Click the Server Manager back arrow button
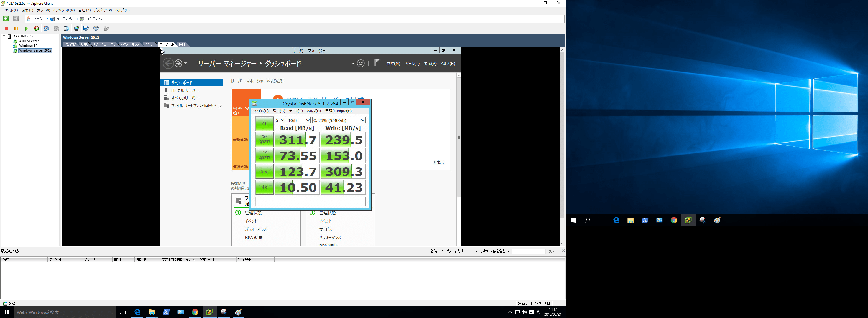This screenshot has height=318, width=868. [168, 63]
